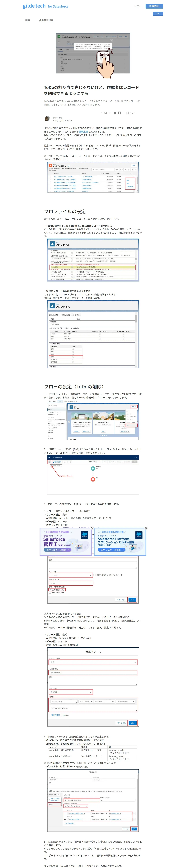Open the データ型 レコード dropdown in screenshot
Image resolution: width=186 pixels, height=868 pixels.
tap(71, 575)
